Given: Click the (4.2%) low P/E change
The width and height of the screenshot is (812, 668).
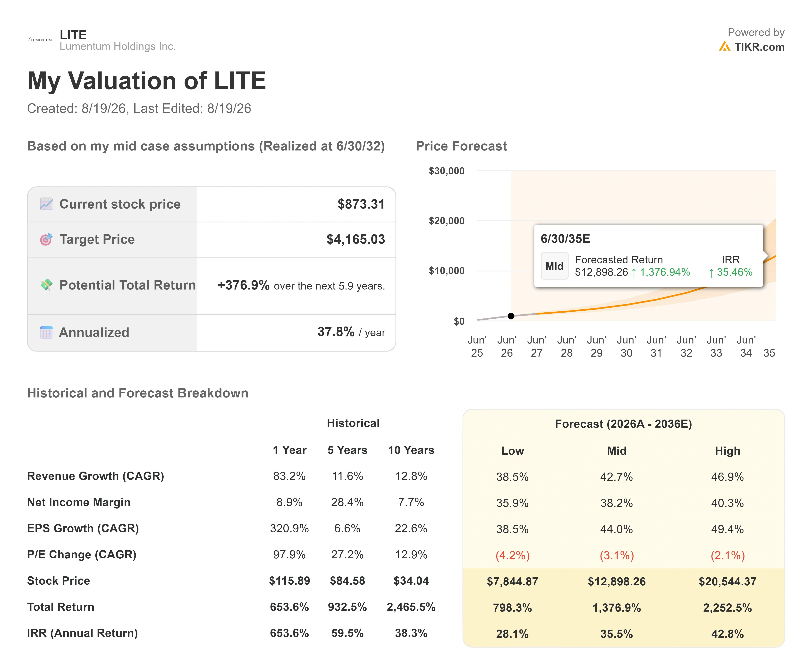Looking at the screenshot, I should [x=513, y=556].
